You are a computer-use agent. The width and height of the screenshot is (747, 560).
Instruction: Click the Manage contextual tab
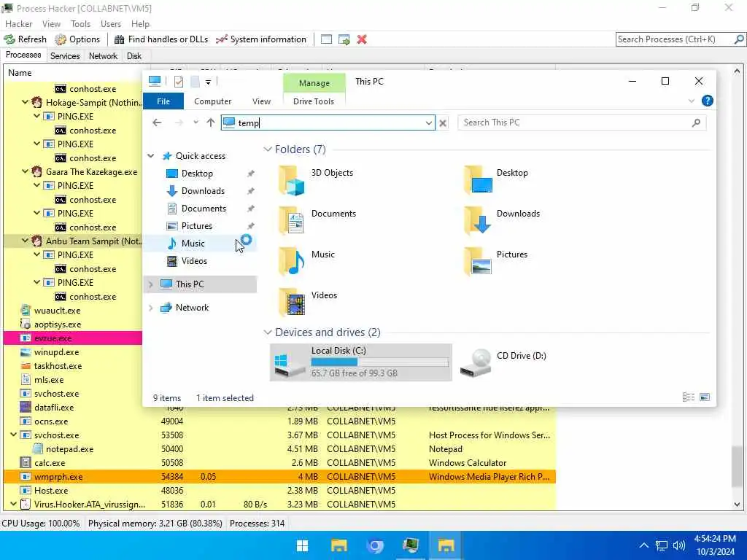(x=314, y=83)
